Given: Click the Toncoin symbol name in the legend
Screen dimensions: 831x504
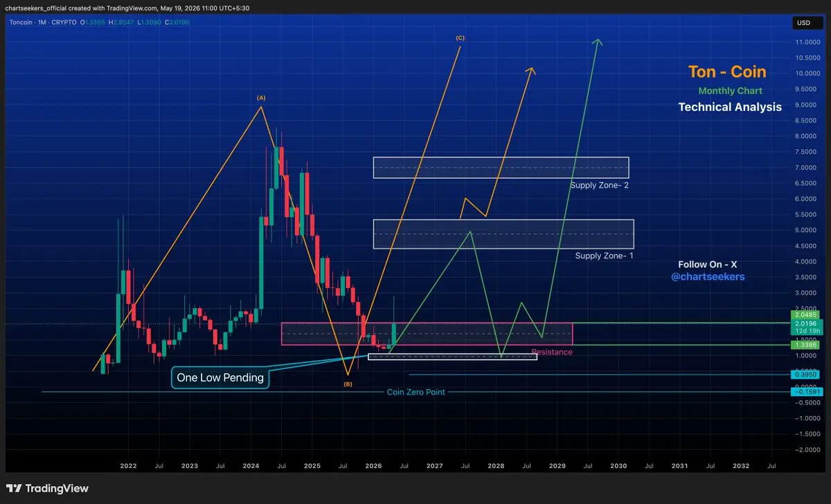Looking at the screenshot, I should pos(21,22).
